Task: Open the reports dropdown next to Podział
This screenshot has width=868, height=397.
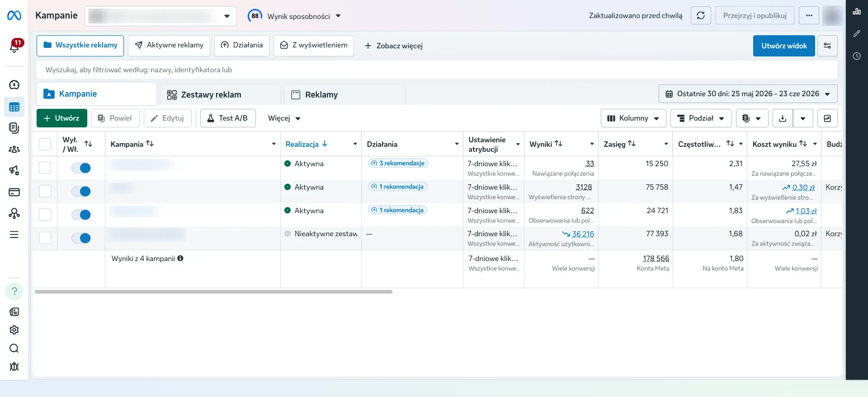Action: coord(752,118)
